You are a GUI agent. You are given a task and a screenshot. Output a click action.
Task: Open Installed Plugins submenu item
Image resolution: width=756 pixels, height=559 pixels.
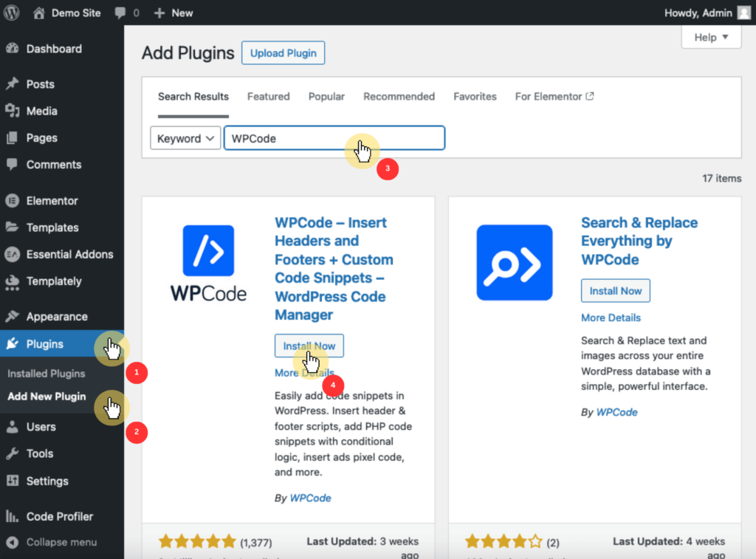point(47,374)
